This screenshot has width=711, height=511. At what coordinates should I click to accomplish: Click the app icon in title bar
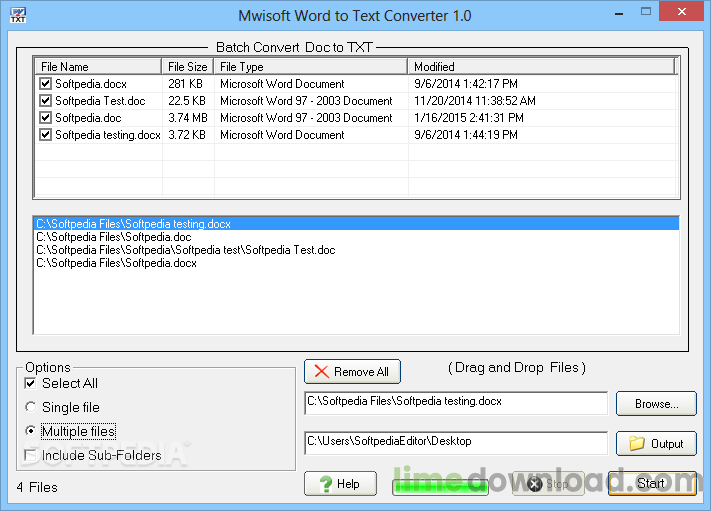[x=17, y=15]
